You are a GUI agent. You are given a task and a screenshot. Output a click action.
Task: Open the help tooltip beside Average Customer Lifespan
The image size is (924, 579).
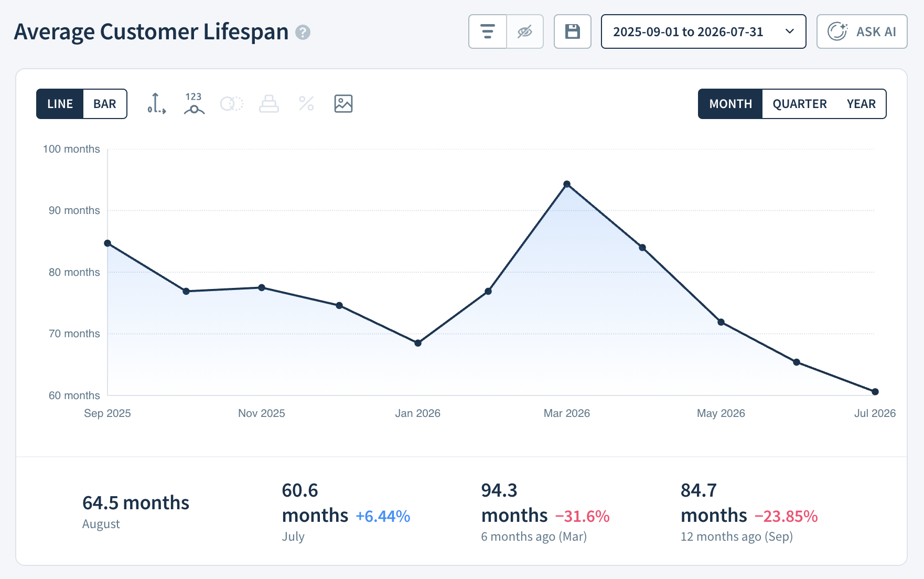pyautogui.click(x=303, y=33)
